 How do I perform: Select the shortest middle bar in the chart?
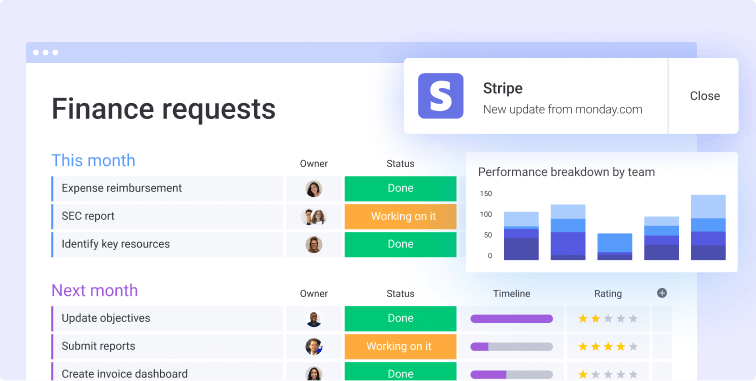coord(615,247)
